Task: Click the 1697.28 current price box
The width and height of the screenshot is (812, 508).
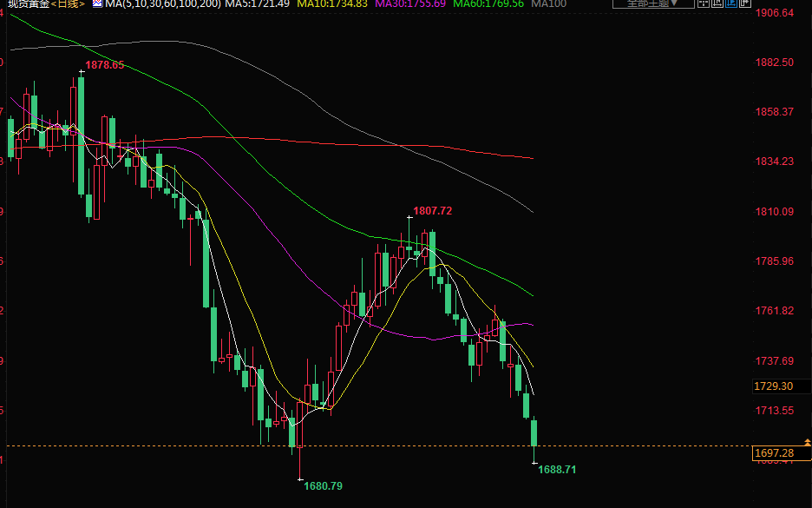Action: pyautogui.click(x=775, y=453)
